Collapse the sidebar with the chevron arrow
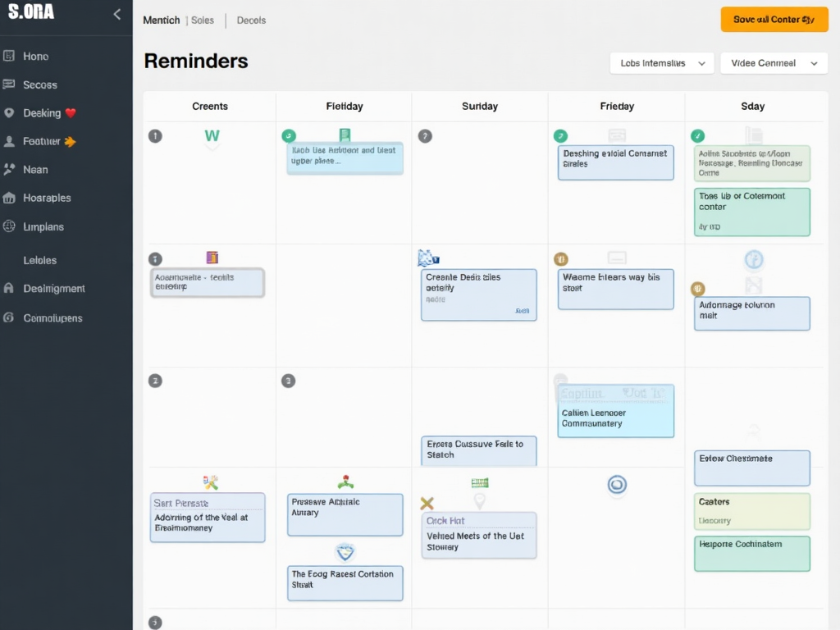840x630 pixels. 116,14
